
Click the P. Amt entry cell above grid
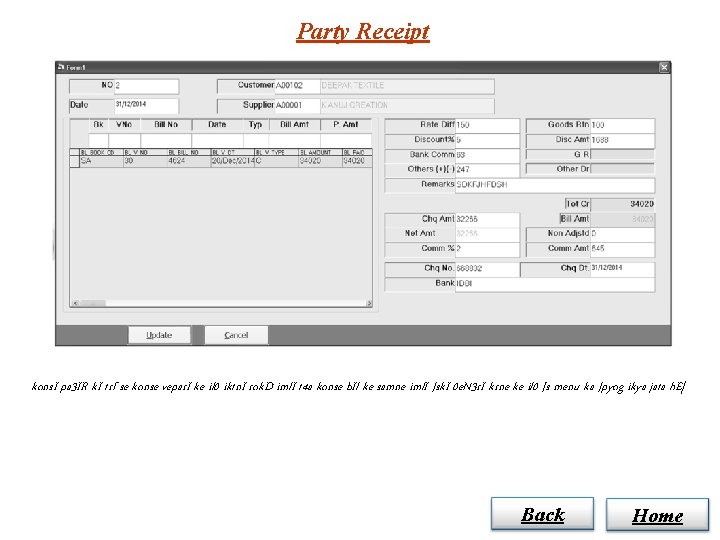click(x=346, y=140)
